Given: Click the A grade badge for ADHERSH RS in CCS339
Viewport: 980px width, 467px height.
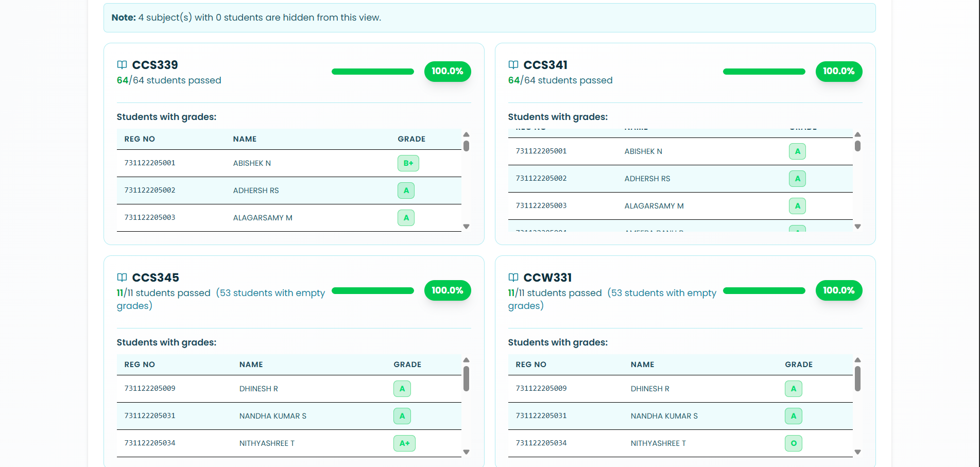Looking at the screenshot, I should click(406, 191).
